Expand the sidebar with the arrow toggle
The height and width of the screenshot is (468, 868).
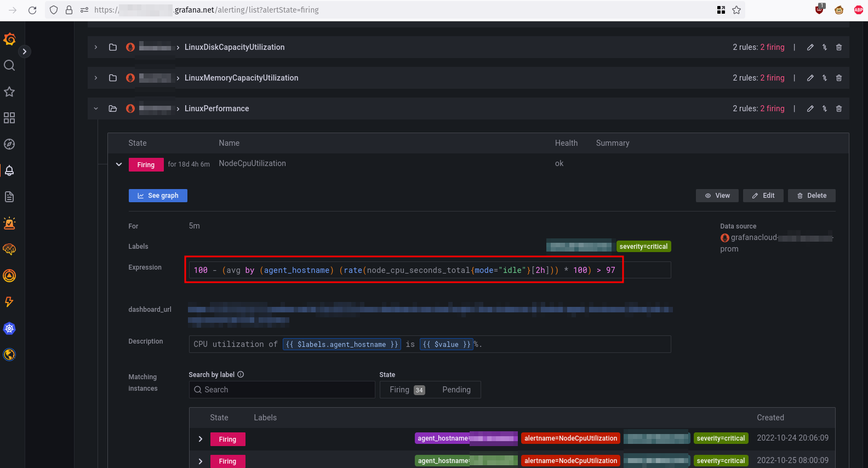24,52
